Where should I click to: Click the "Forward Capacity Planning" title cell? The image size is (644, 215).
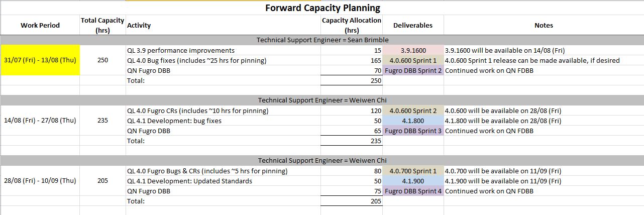323,8
